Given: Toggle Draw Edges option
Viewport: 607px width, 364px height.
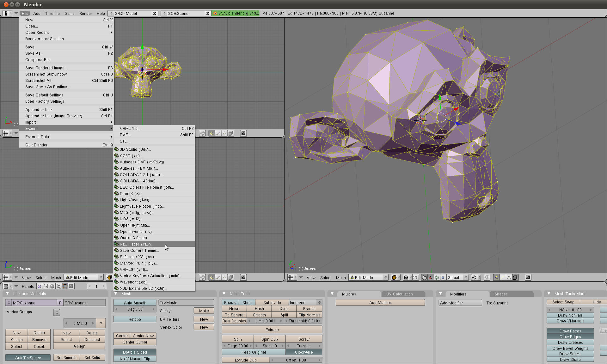Looking at the screenshot, I should coord(570,337).
